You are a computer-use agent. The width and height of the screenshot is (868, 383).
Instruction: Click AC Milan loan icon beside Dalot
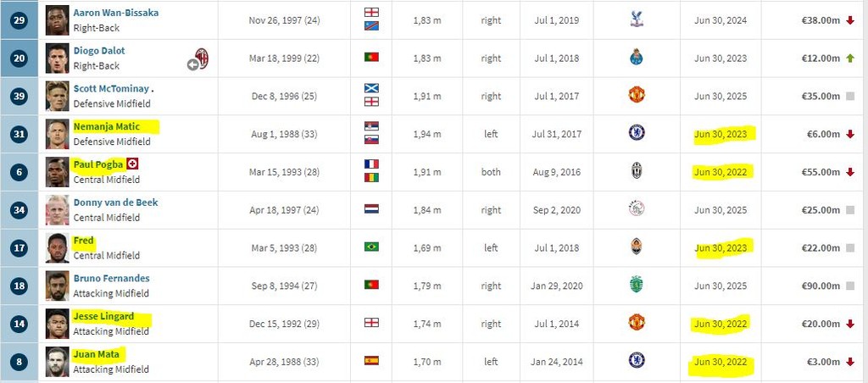(x=198, y=59)
